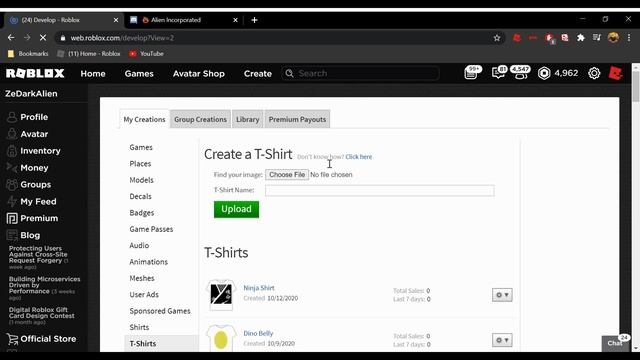Select Meshes in the creations list

point(142,278)
